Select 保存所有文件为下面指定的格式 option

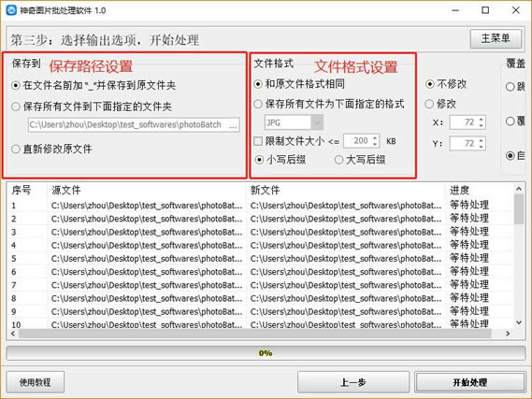pyautogui.click(x=258, y=104)
